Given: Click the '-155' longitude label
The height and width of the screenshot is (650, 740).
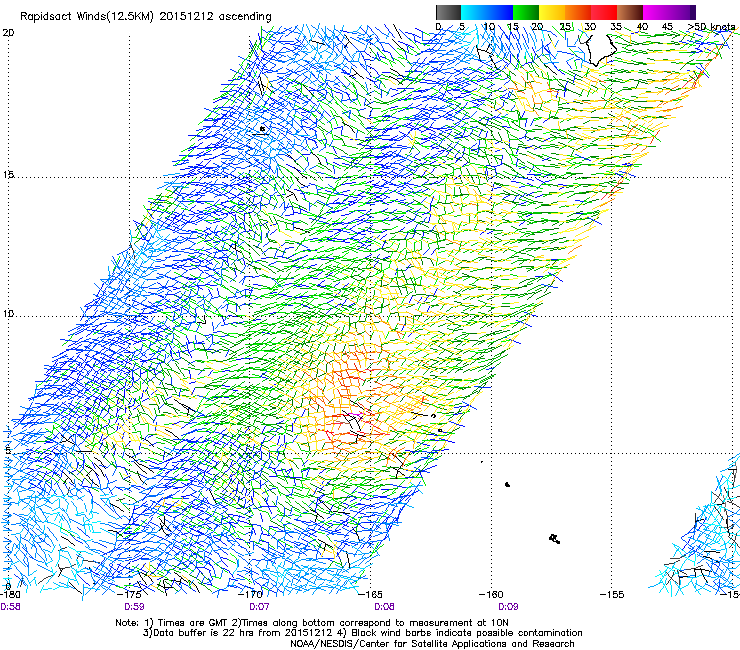Looking at the screenshot, I should (612, 594).
